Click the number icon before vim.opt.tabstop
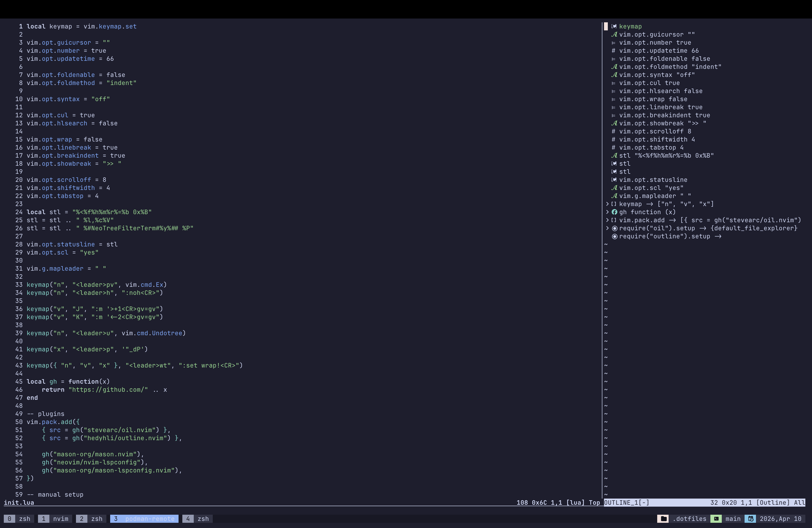812x528 pixels. [x=613, y=147]
